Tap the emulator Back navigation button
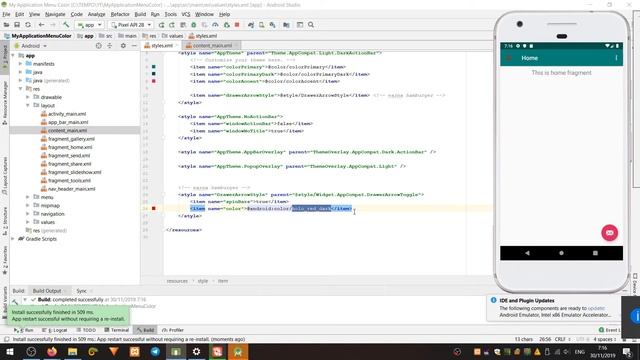 (527, 253)
